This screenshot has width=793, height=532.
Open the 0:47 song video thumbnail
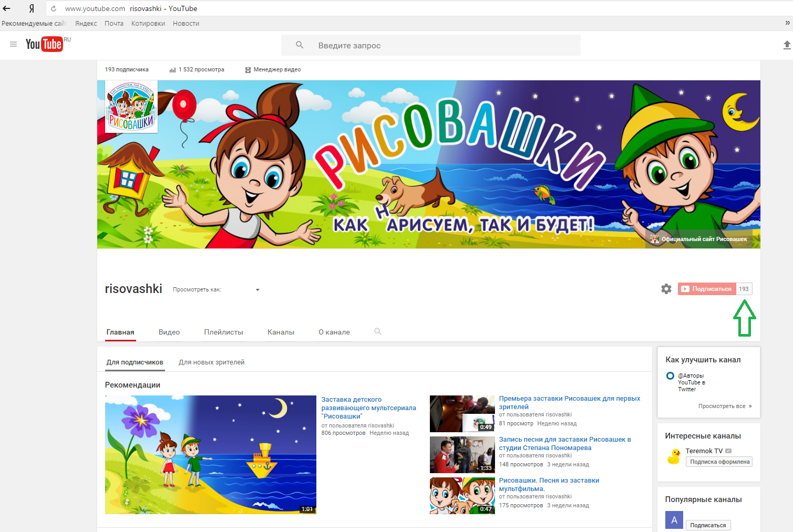click(x=462, y=496)
